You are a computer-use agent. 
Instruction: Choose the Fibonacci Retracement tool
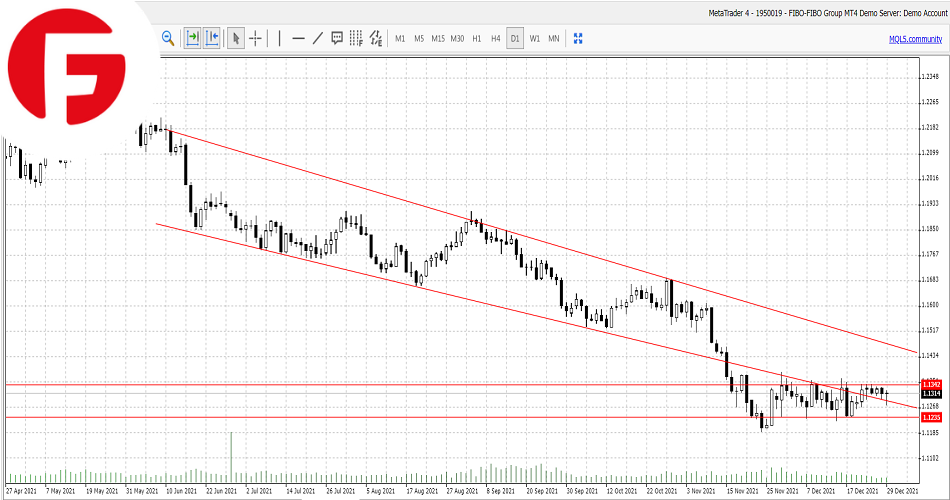(x=356, y=38)
